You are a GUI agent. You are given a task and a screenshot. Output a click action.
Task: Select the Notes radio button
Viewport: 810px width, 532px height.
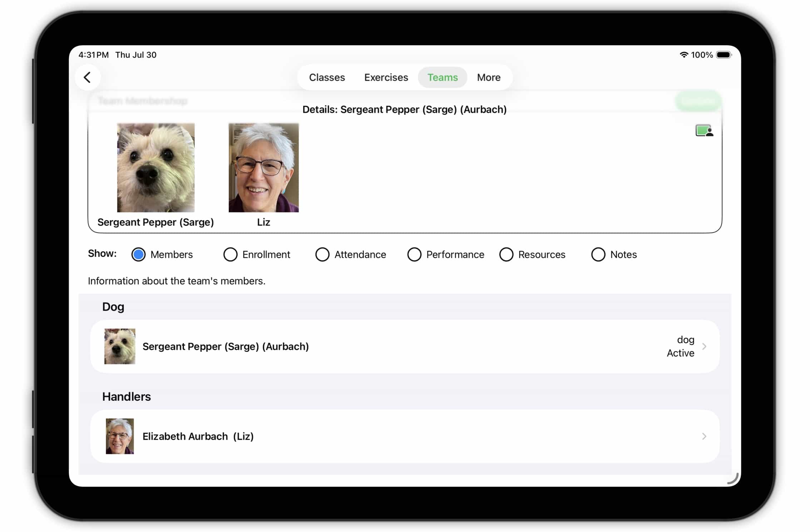598,255
